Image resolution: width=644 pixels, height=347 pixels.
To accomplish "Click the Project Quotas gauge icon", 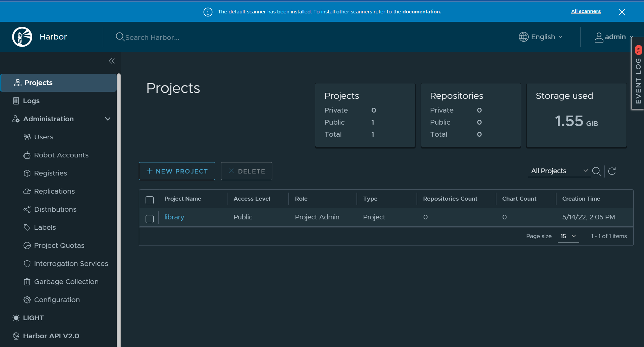I will point(27,246).
